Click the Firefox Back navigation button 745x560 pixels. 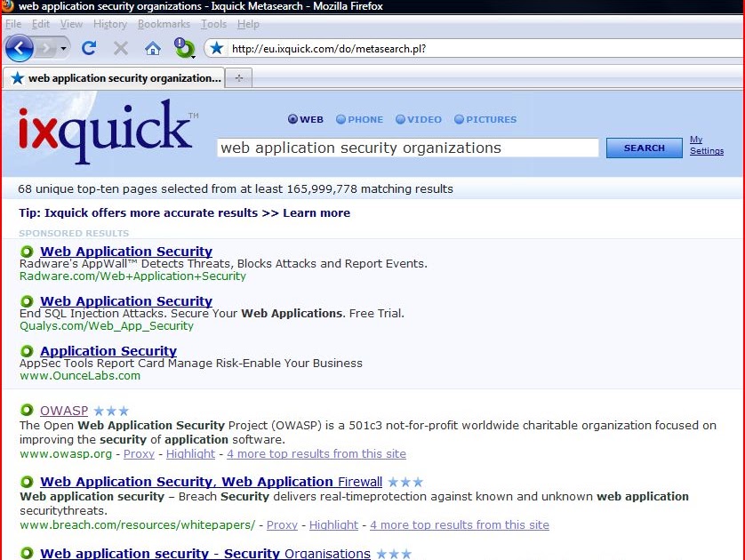[19, 48]
